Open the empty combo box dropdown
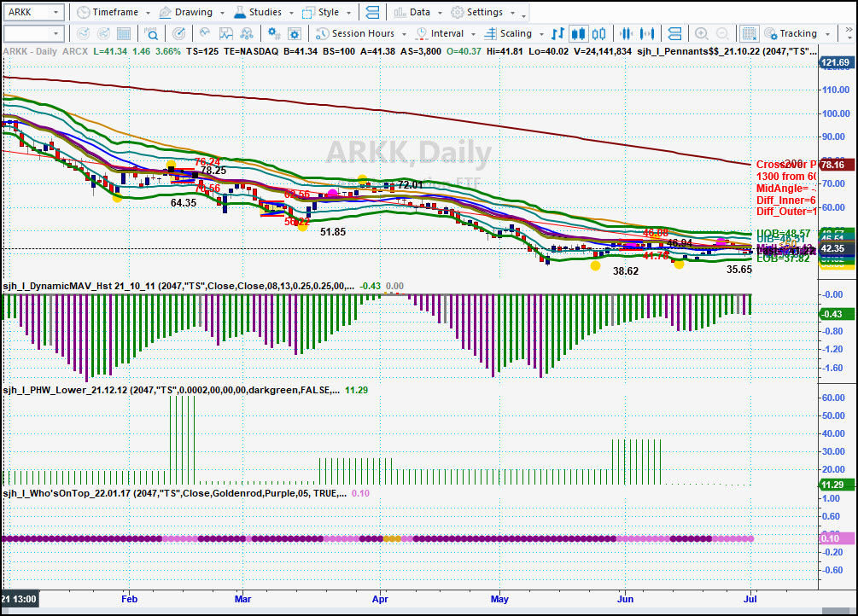 pyautogui.click(x=55, y=34)
